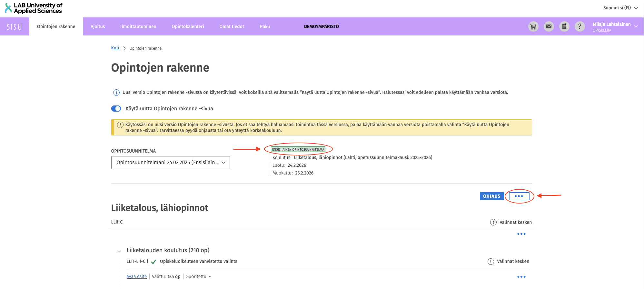The image size is (644, 289).
Task: Open the shopping cart icon
Action: (x=533, y=26)
